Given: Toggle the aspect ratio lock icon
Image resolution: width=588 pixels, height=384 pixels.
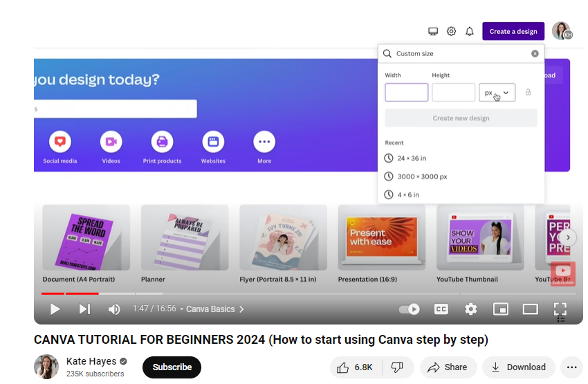Looking at the screenshot, I should 528,92.
